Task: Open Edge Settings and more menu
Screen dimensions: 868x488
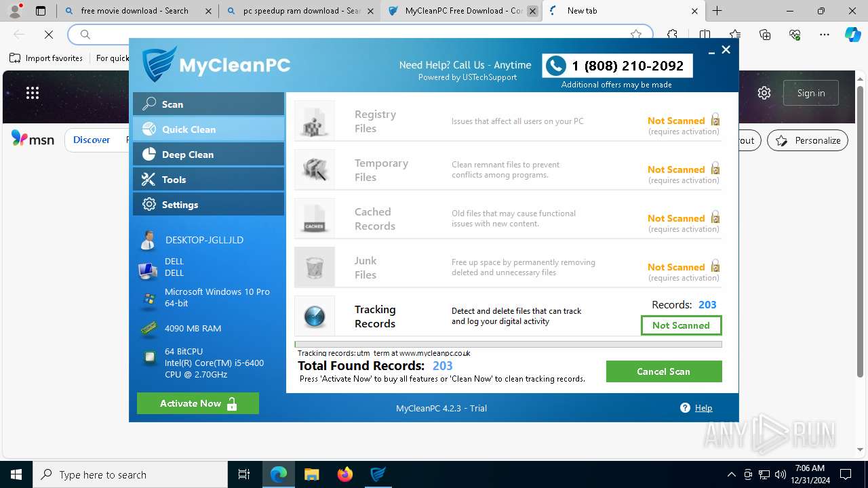Action: pyautogui.click(x=825, y=35)
